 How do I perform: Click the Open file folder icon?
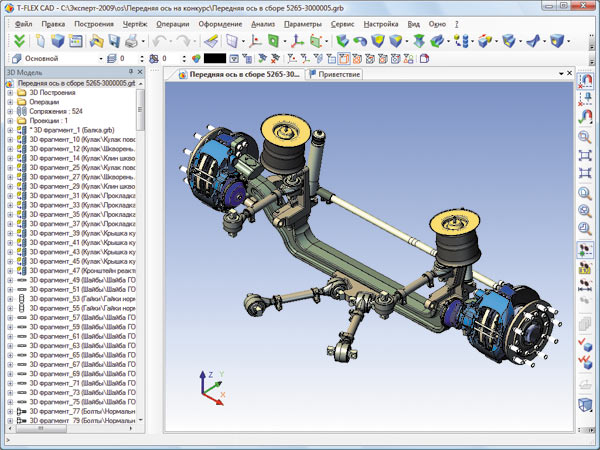(x=96, y=41)
